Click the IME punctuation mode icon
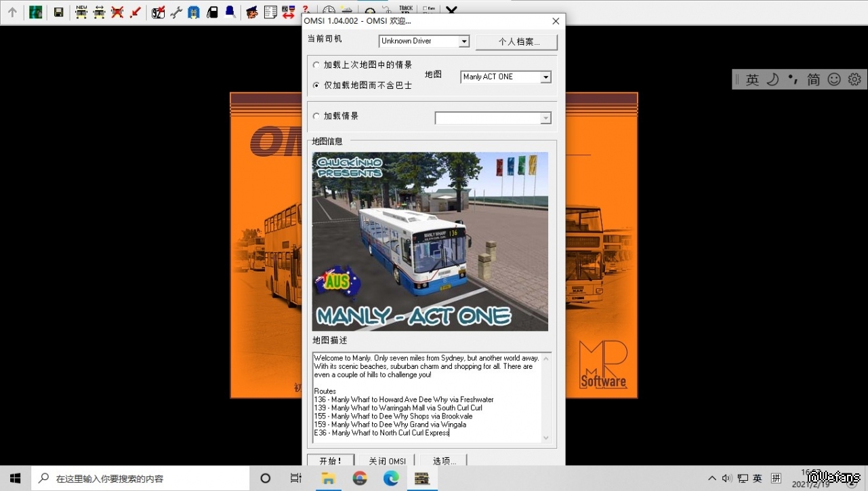 [x=793, y=79]
